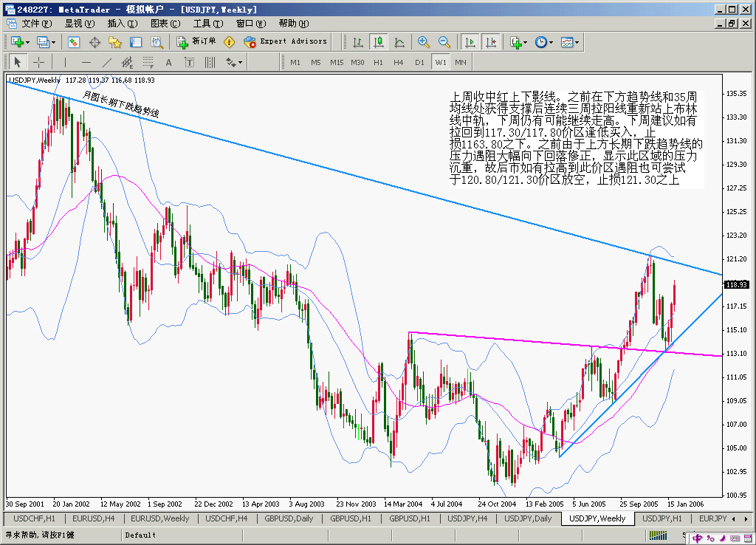Open the Profiles icon
756x545 pixels.
[x=43, y=42]
